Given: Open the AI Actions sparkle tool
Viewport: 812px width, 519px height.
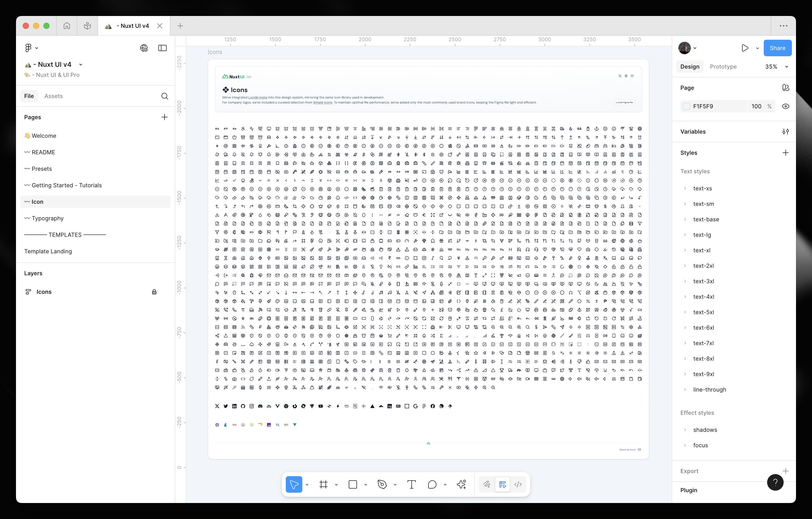Looking at the screenshot, I should [x=461, y=485].
